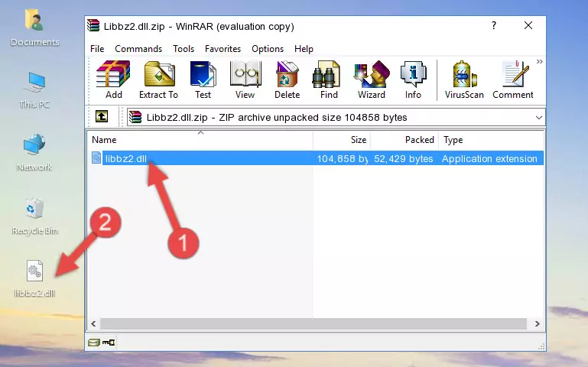The image size is (588, 367).
Task: Go up one folder level
Action: coord(102,116)
